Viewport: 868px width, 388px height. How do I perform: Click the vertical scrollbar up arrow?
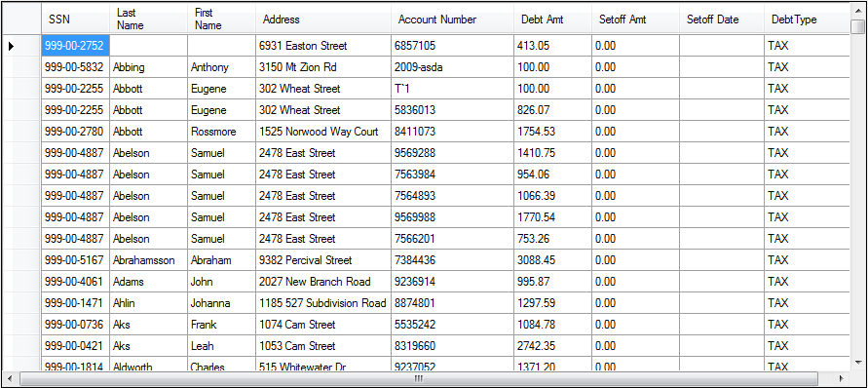(858, 11)
